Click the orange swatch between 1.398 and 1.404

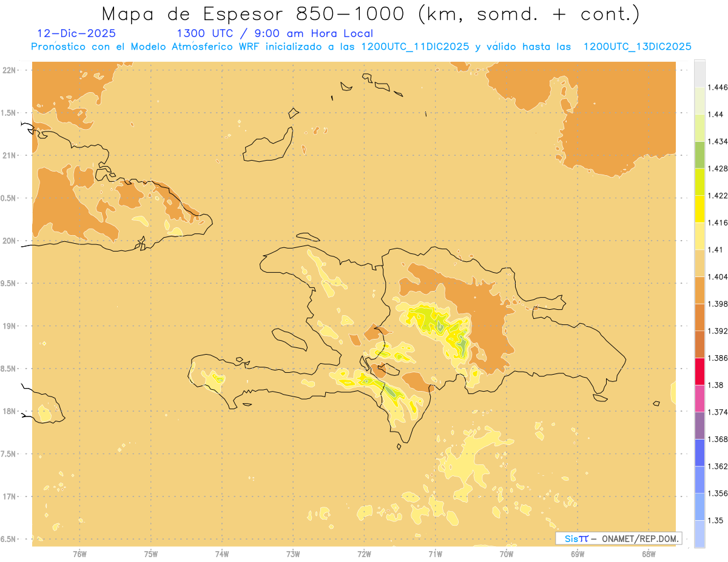pos(699,290)
